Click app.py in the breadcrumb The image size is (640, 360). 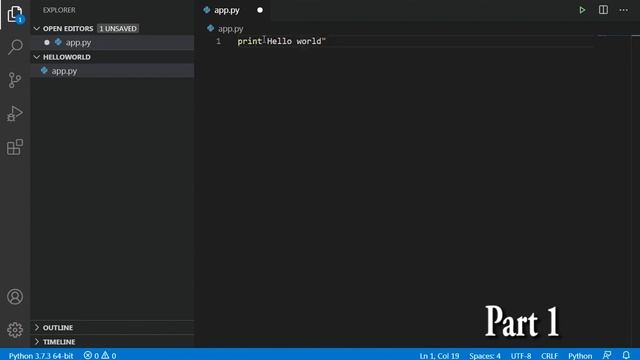231,29
